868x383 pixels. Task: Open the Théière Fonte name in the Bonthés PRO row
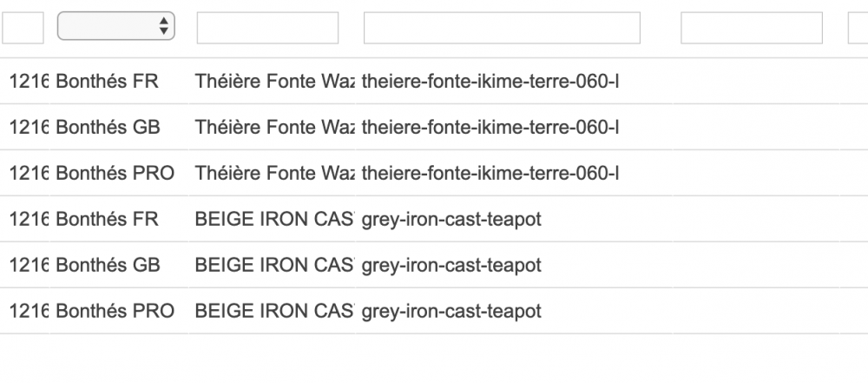click(x=274, y=173)
